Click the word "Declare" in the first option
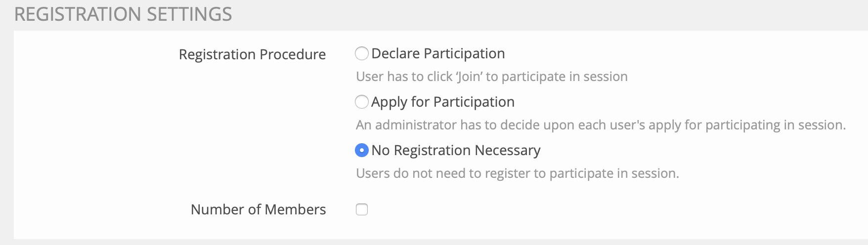Screen dimensions: 868x245 point(396,53)
